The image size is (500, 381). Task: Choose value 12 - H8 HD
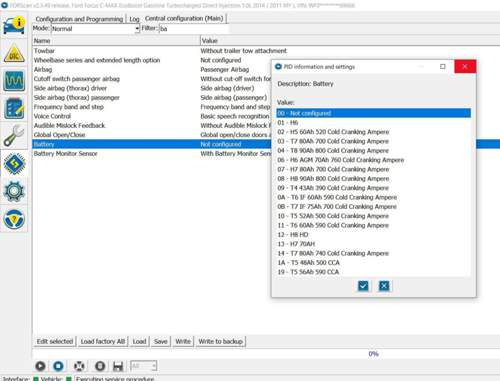[373, 234]
